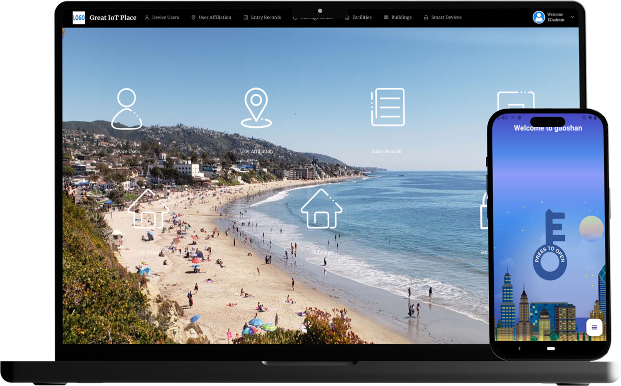Click the Great IoT Place site title
621x386 pixels.
pos(113,17)
